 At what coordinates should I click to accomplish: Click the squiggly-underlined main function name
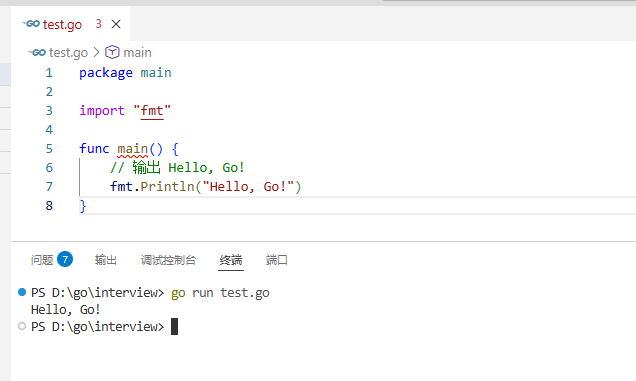tap(133, 149)
